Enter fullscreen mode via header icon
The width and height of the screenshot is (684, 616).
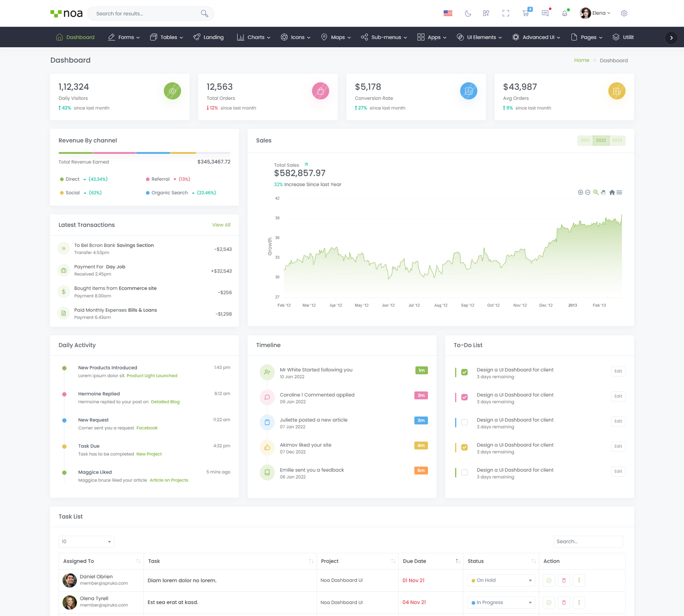[x=505, y=13]
